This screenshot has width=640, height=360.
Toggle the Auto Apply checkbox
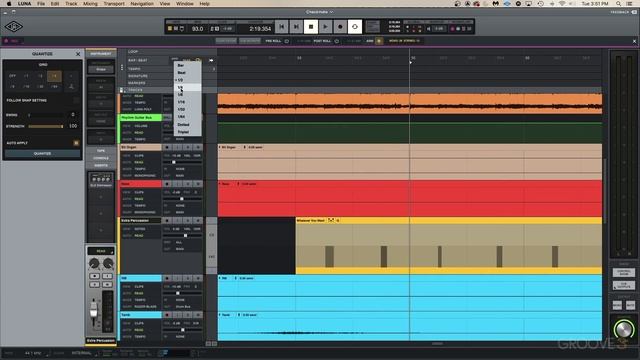[76, 143]
